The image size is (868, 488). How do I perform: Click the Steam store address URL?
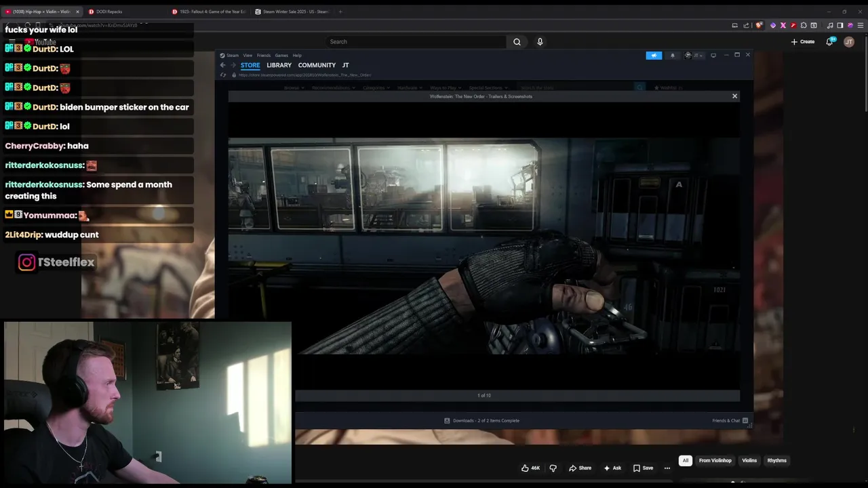click(304, 75)
